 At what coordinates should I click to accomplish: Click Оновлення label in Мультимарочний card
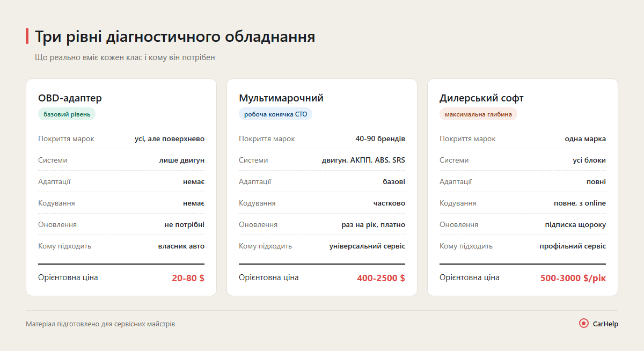tap(258, 224)
